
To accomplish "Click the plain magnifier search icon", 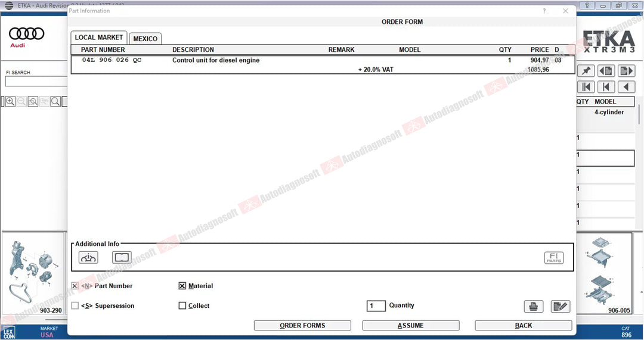I will pyautogui.click(x=55, y=101).
